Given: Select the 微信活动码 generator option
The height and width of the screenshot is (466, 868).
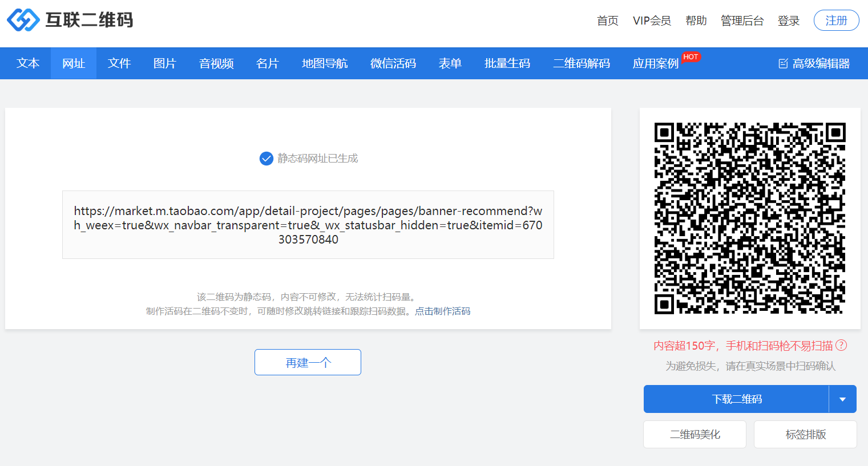Looking at the screenshot, I should [x=393, y=63].
